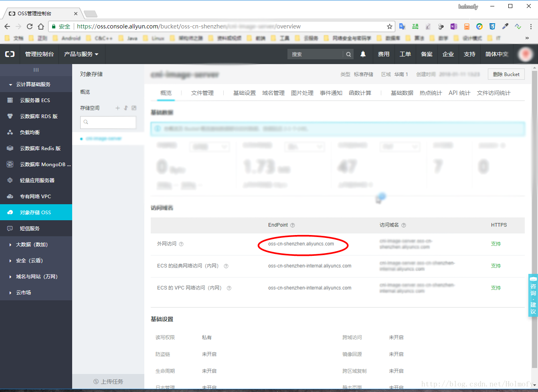Go back with the browser back arrow

pyautogui.click(x=7, y=26)
